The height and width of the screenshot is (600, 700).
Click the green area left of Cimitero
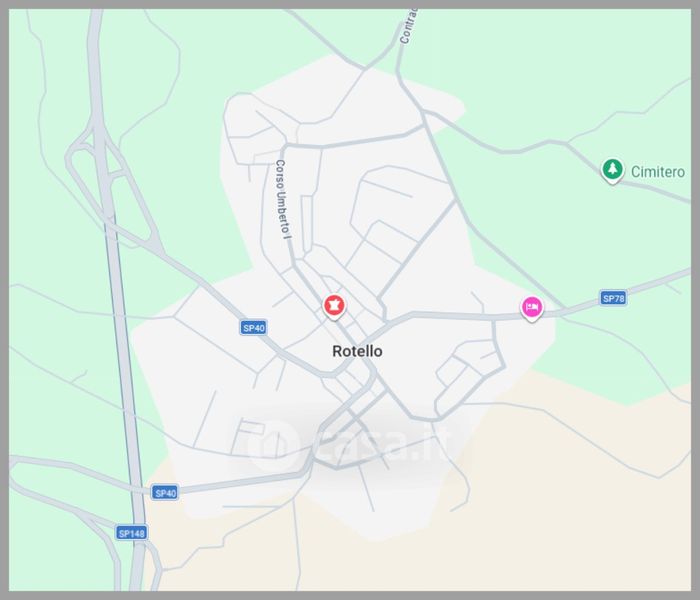point(527,201)
